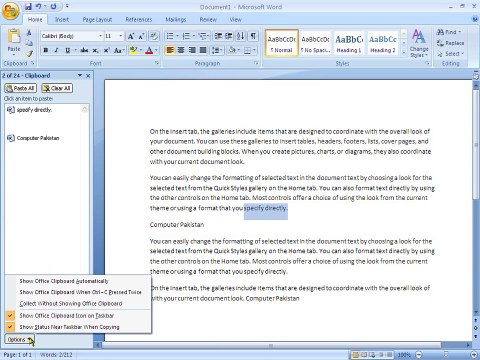Paste the 'Computer Pakistan' clipboard item
The width and height of the screenshot is (480, 360).
43,138
